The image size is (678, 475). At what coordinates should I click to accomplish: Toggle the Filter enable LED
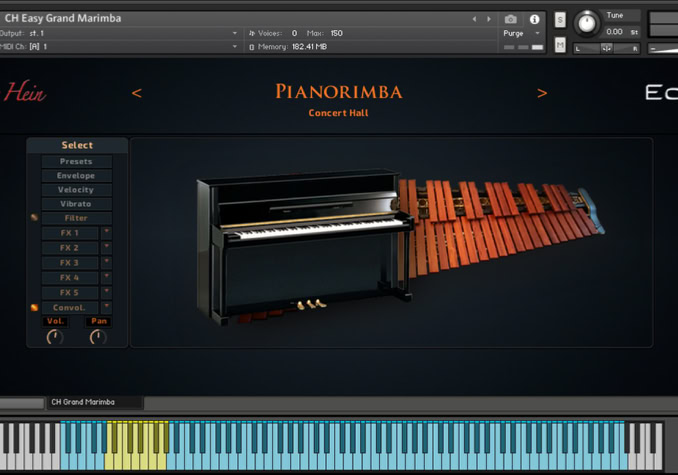34,218
